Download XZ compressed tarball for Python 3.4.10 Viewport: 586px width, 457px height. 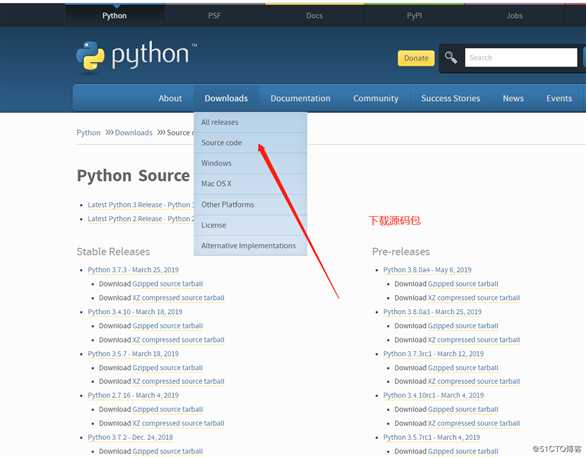click(178, 340)
